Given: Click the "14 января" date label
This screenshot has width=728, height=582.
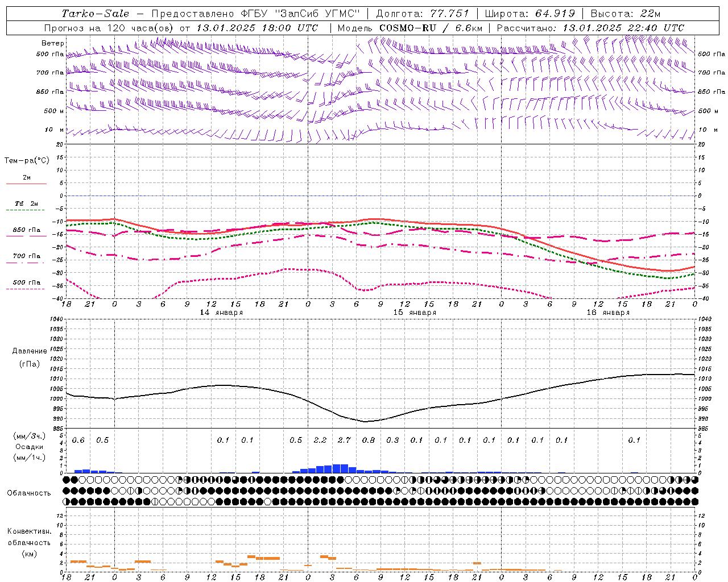Looking at the screenshot, I should coord(221,313).
